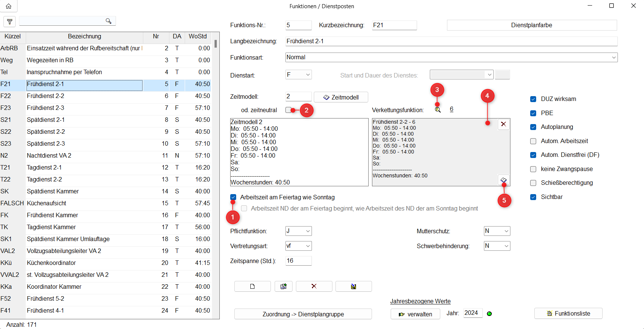
Task: Click the floppy disk save icon
Action: coord(353,286)
